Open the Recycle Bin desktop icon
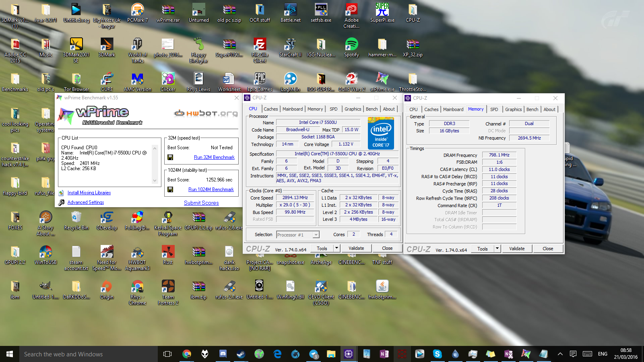This screenshot has width=644, height=362. point(76,221)
